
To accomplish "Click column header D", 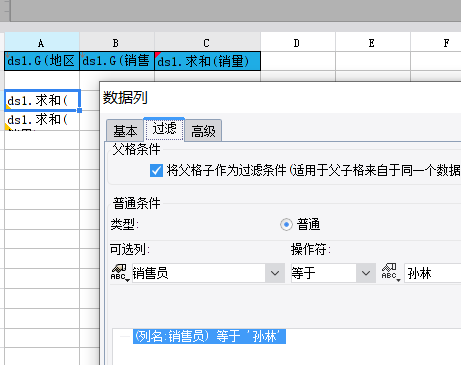I will click(298, 43).
